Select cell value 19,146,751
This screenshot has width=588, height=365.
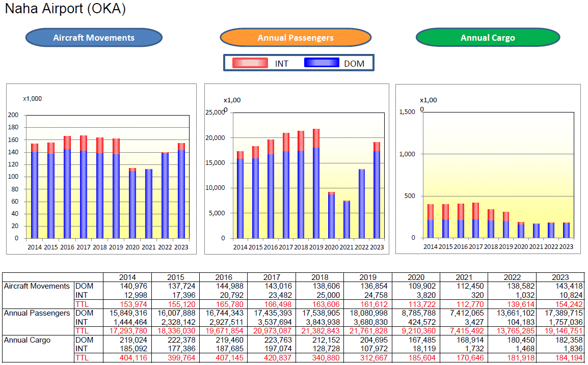[x=564, y=331]
